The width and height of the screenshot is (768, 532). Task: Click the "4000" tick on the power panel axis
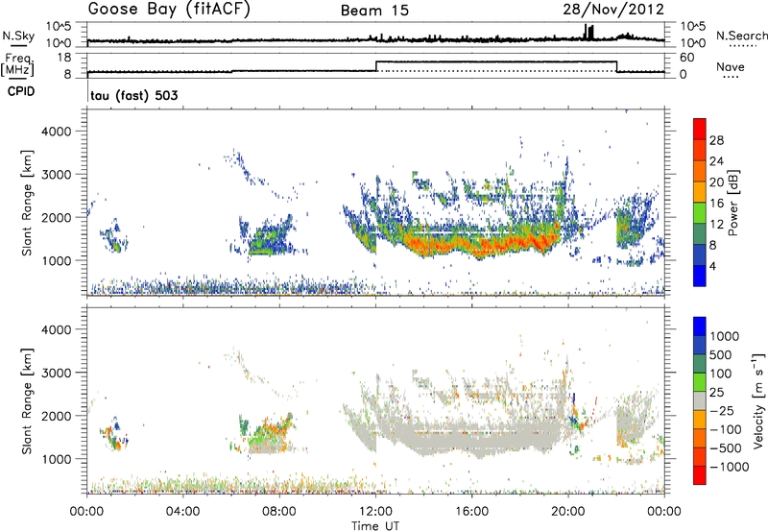coord(57,132)
